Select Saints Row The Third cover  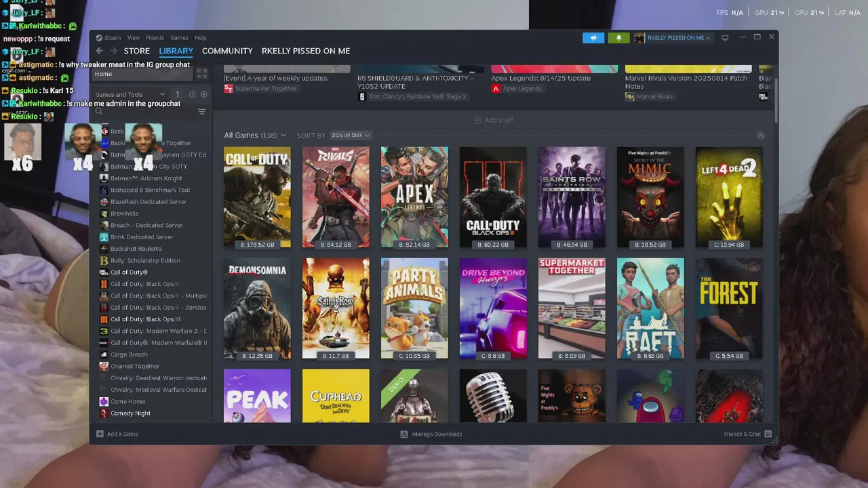click(x=572, y=197)
